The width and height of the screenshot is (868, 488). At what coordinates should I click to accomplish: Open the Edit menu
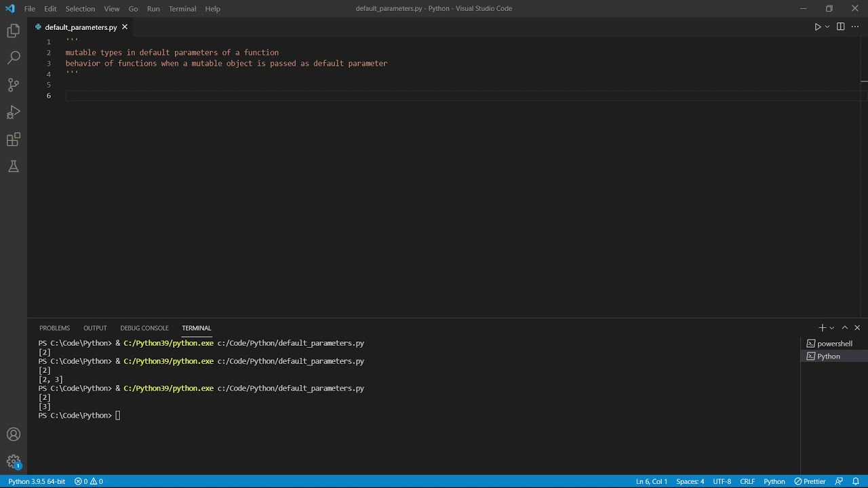(x=50, y=9)
